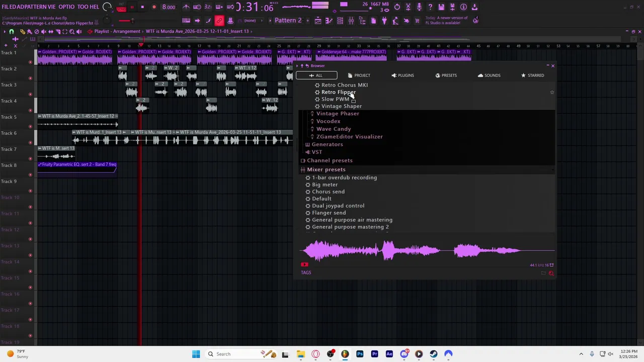Mute Track 3 with its dot
644x362 pixels.
tap(30, 95)
